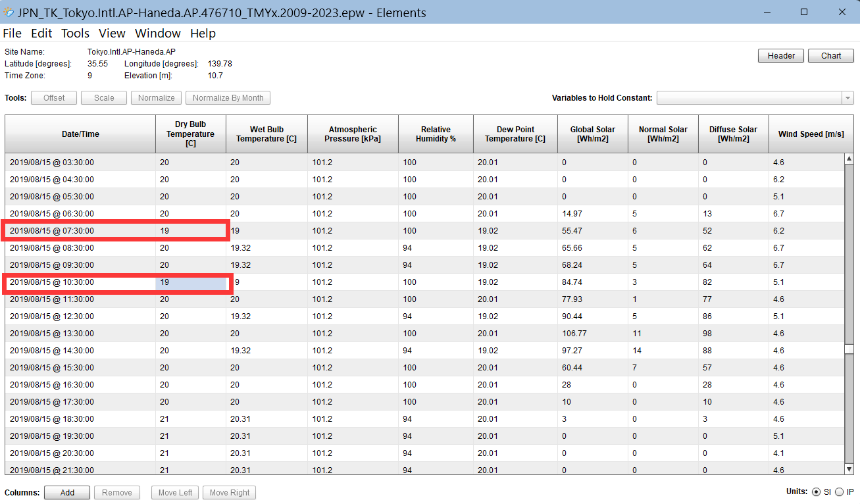This screenshot has width=860, height=504.
Task: Click wet bulb value in 08:30:00 row
Action: (x=267, y=248)
